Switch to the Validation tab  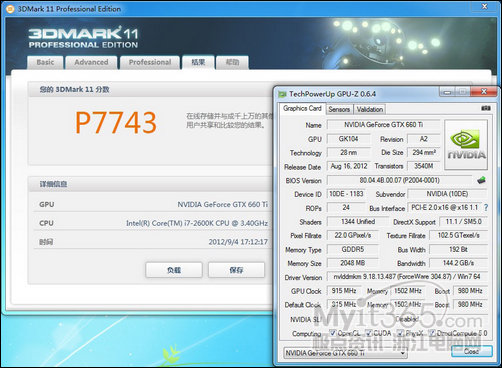(370, 109)
